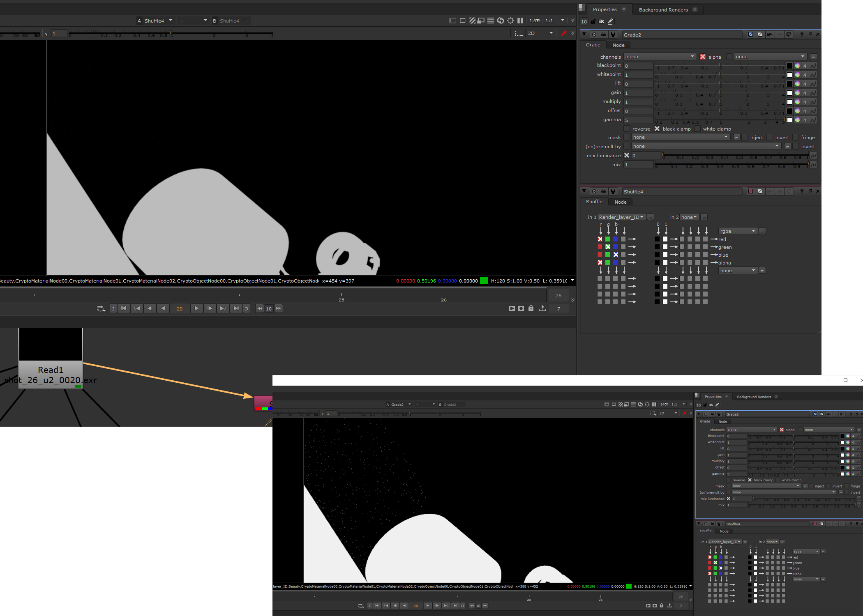Image resolution: width=863 pixels, height=616 pixels.
Task: Go to last frame in upper timeline
Action: (236, 308)
